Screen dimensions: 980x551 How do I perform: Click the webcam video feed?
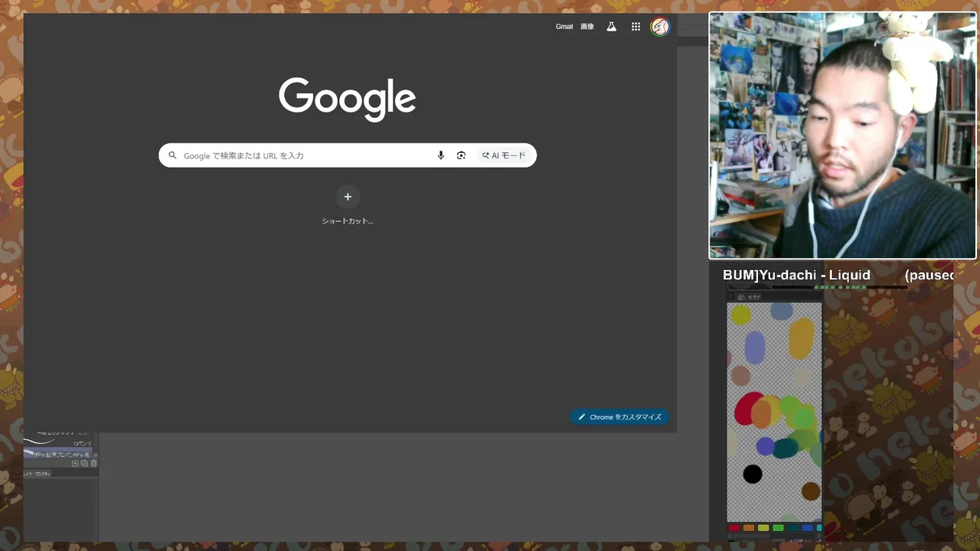[x=843, y=136]
